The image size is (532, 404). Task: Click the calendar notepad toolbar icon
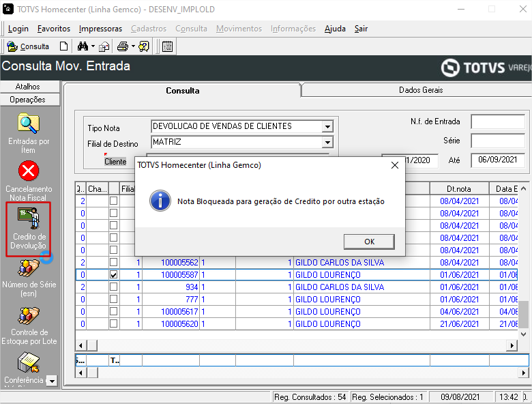pyautogui.click(x=167, y=46)
